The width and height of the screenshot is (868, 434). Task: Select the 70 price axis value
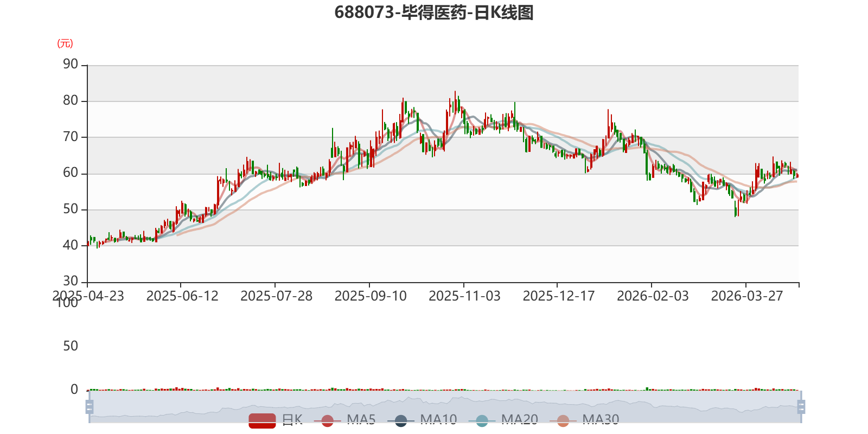[x=71, y=137]
